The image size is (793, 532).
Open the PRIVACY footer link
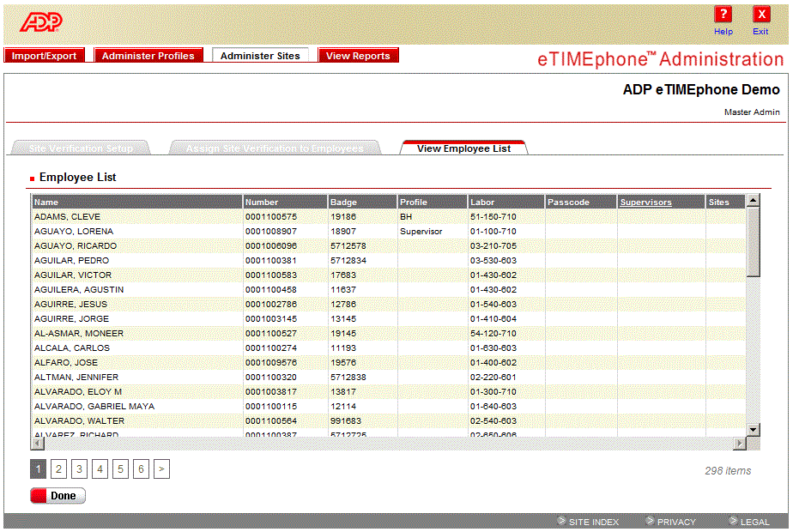[676, 522]
